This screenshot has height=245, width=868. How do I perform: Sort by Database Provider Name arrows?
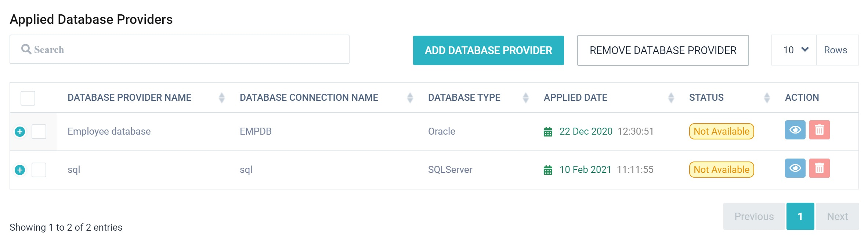point(221,97)
